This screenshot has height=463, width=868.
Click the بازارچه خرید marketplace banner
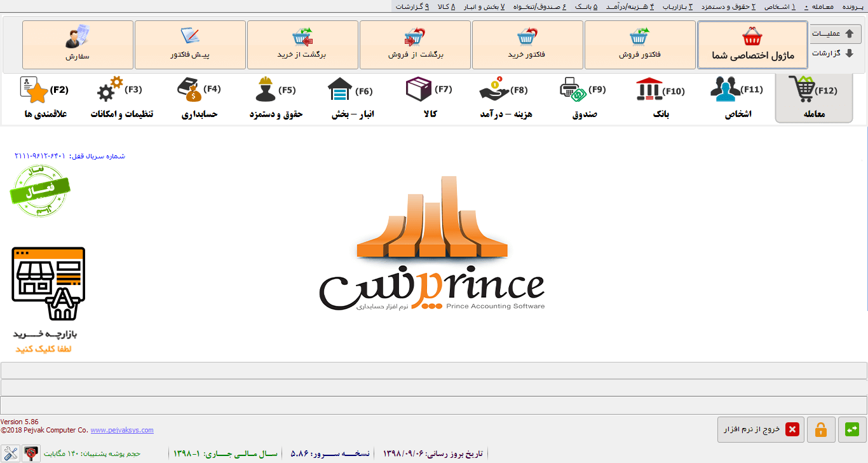click(48, 299)
